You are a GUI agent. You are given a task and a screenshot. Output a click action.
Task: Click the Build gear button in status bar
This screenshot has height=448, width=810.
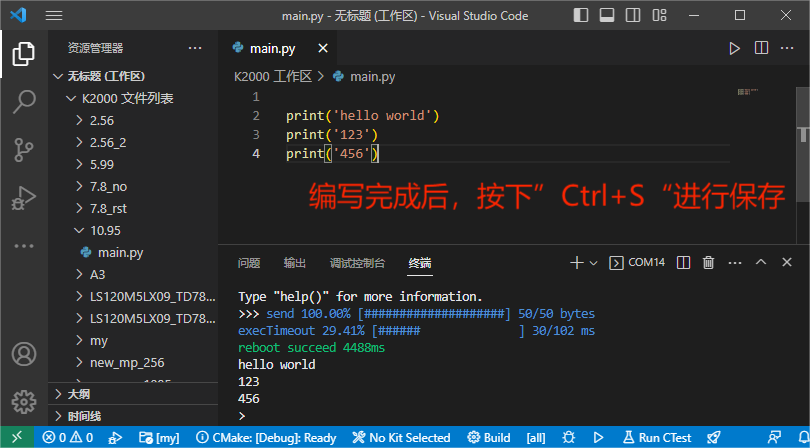click(489, 438)
